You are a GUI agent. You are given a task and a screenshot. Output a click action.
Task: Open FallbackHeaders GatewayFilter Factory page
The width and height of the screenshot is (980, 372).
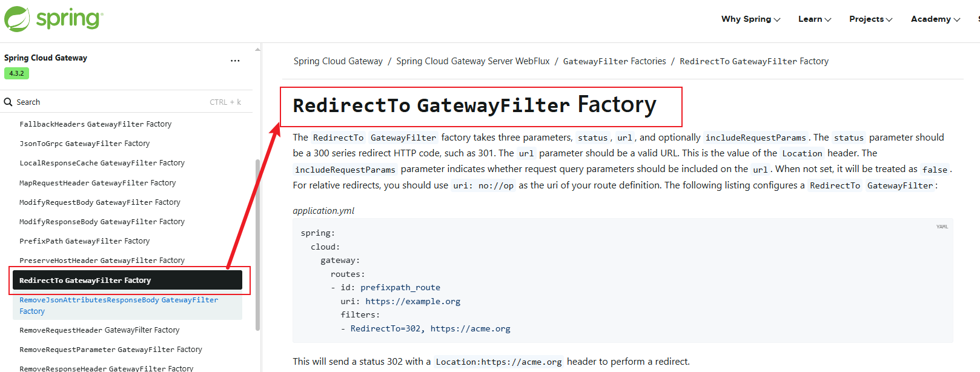tap(95, 124)
